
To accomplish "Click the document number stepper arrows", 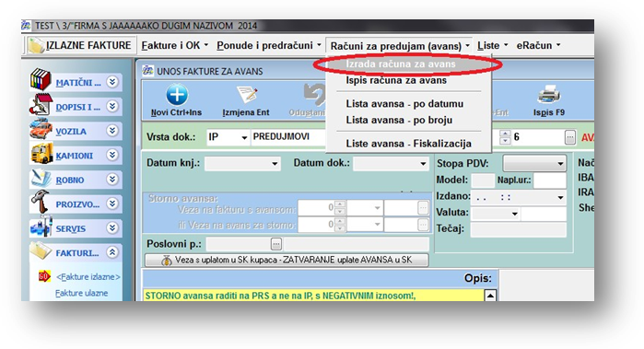I will pos(505,137).
